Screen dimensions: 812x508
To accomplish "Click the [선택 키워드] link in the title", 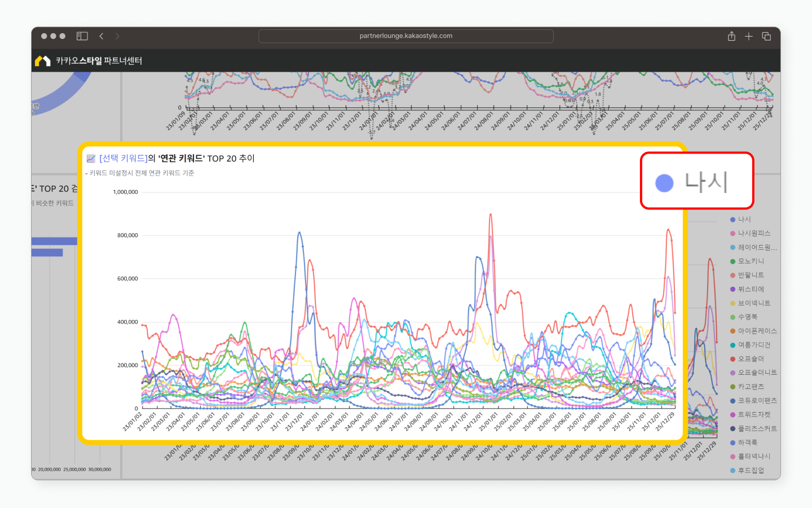I will tap(123, 159).
